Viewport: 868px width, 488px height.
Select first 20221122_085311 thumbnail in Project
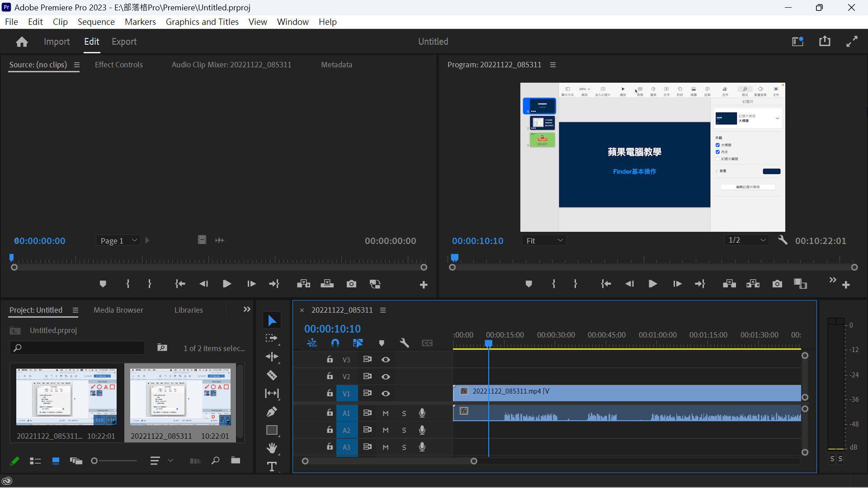[x=66, y=397]
